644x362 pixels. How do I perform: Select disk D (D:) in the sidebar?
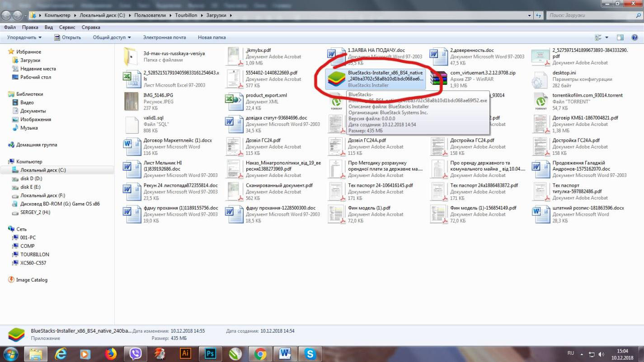(31, 179)
